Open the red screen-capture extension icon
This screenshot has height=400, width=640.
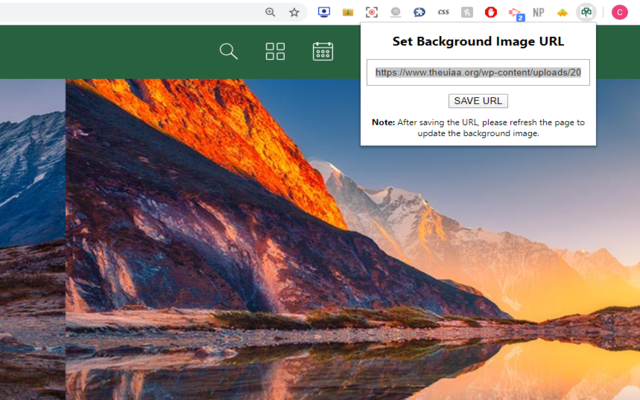click(x=371, y=12)
